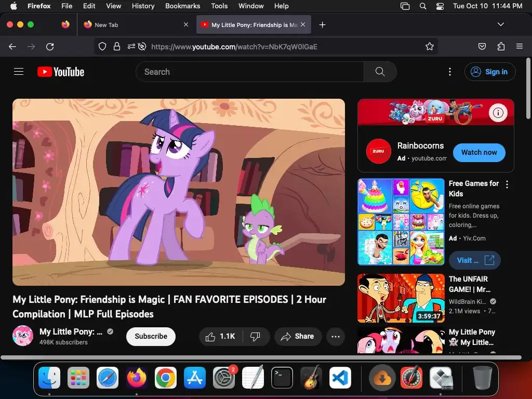This screenshot has height=399, width=532.
Task: Open Terminal from the Dock
Action: pos(282,377)
